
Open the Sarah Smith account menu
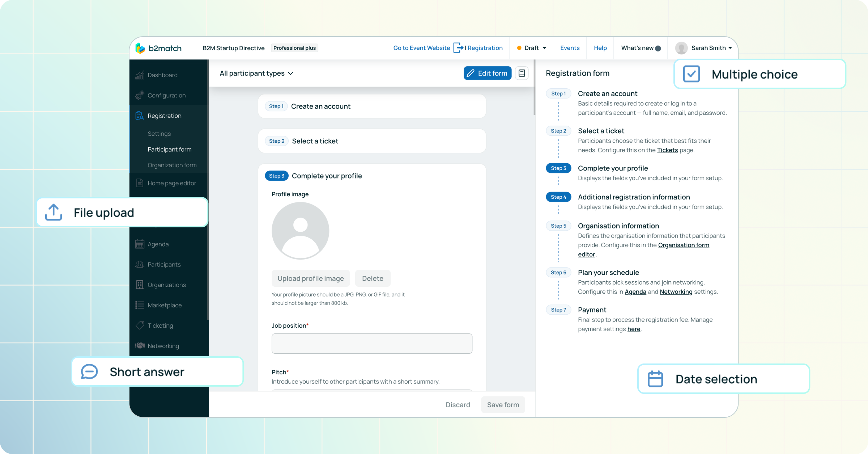[x=703, y=48]
